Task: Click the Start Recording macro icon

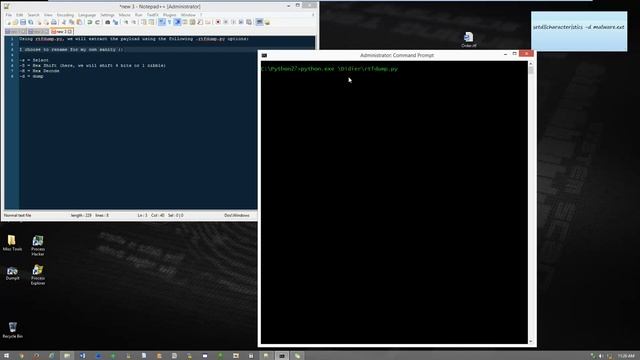Action: 218,22
